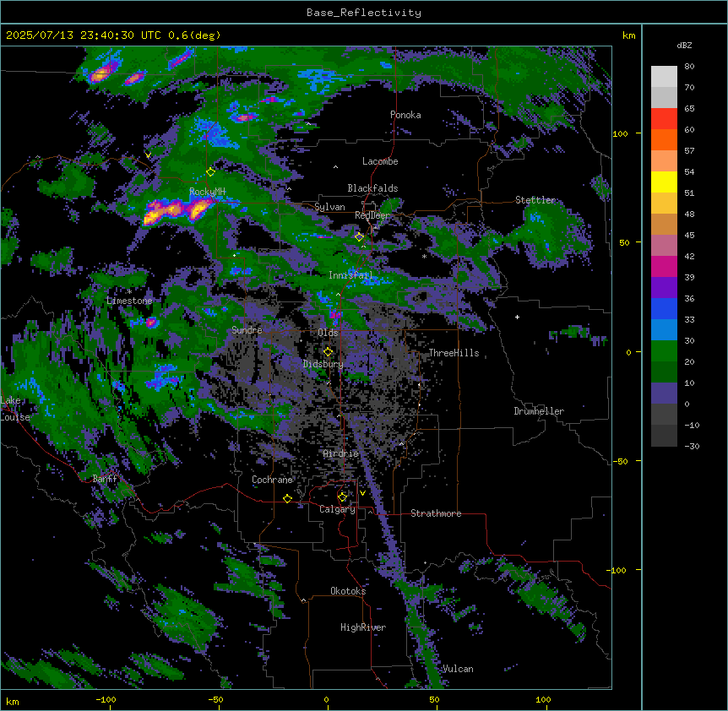The width and height of the screenshot is (728, 711).
Task: Click the Sundre town label
Action: click(247, 330)
